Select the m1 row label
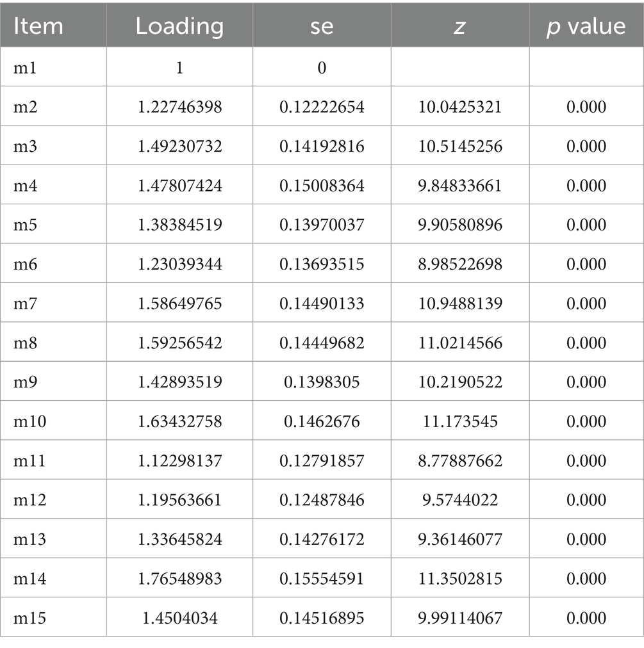This screenshot has height=648, width=644. pos(25,68)
